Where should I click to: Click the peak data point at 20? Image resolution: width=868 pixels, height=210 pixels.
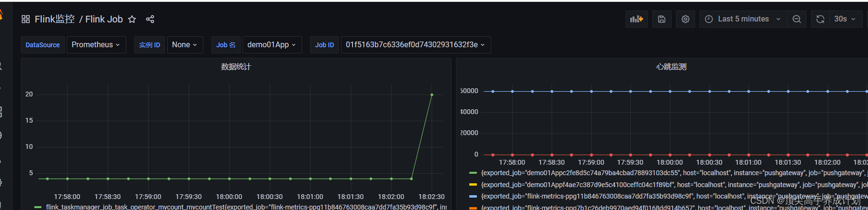click(x=432, y=94)
